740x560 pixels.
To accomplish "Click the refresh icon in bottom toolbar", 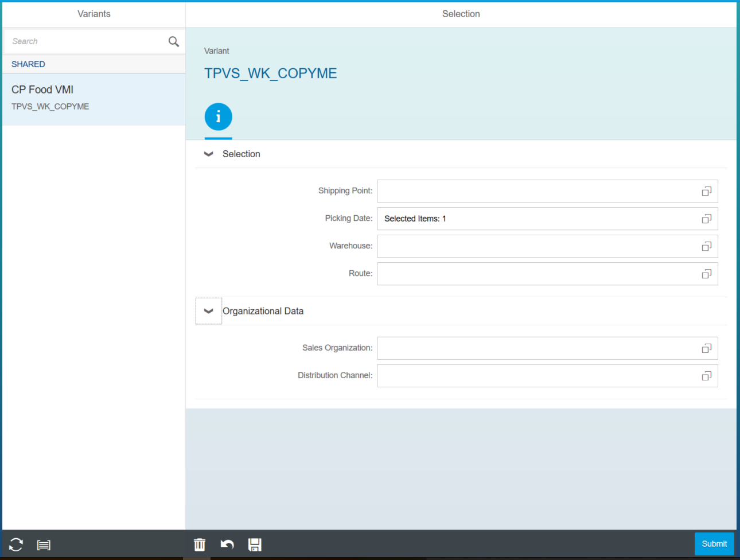I will tap(16, 545).
